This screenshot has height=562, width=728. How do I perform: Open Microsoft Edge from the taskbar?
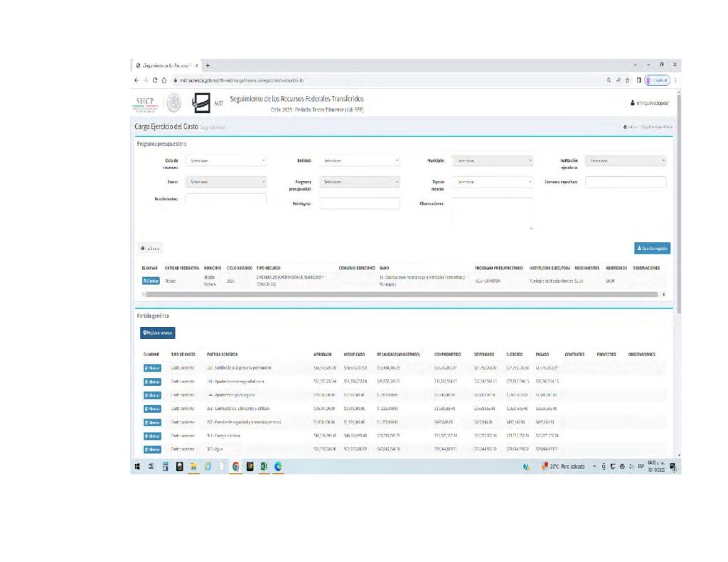coord(278,466)
